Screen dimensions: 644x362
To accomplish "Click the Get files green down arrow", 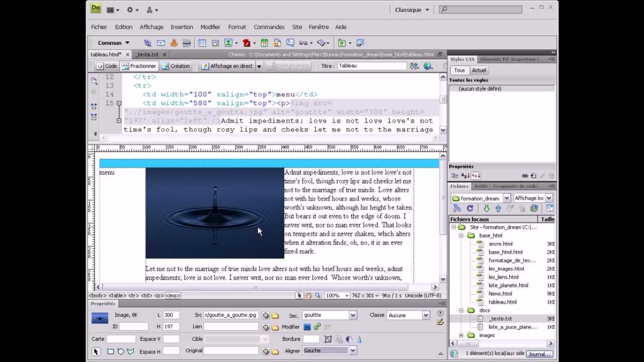I will (487, 208).
